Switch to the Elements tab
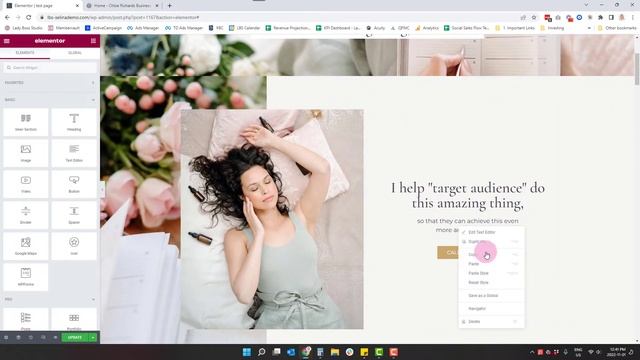This screenshot has height=360, width=640. tap(25, 53)
